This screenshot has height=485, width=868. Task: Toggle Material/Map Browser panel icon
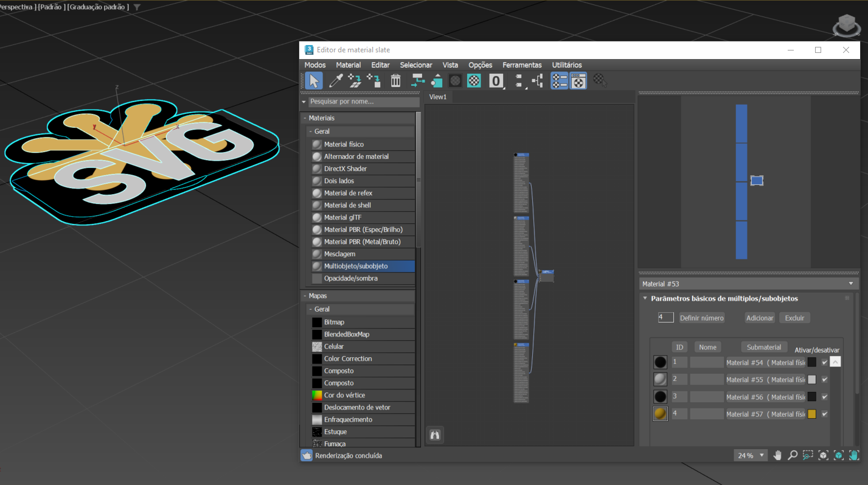(x=560, y=80)
